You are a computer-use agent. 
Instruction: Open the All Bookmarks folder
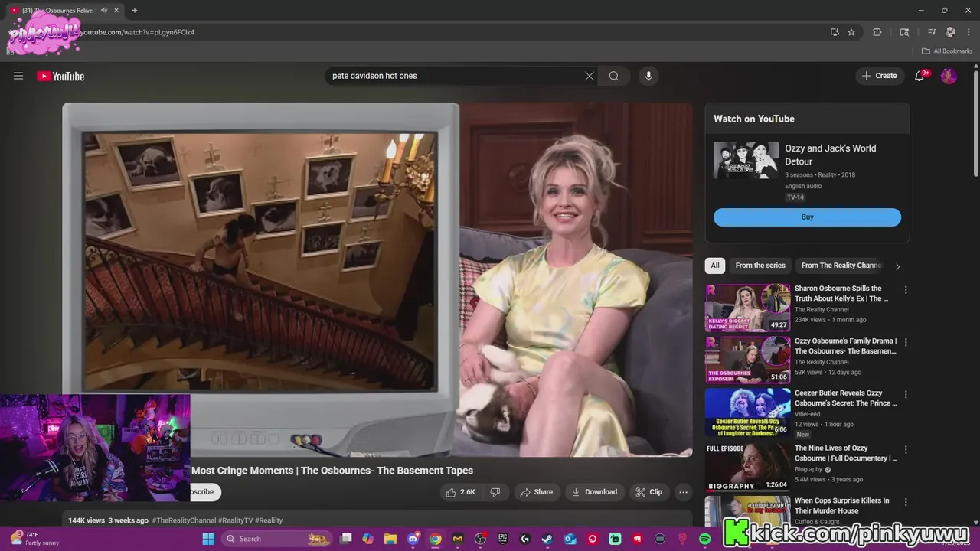(947, 51)
